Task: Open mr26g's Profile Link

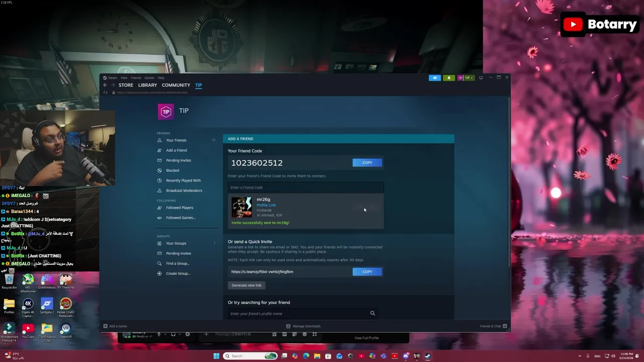Action: click(x=266, y=205)
